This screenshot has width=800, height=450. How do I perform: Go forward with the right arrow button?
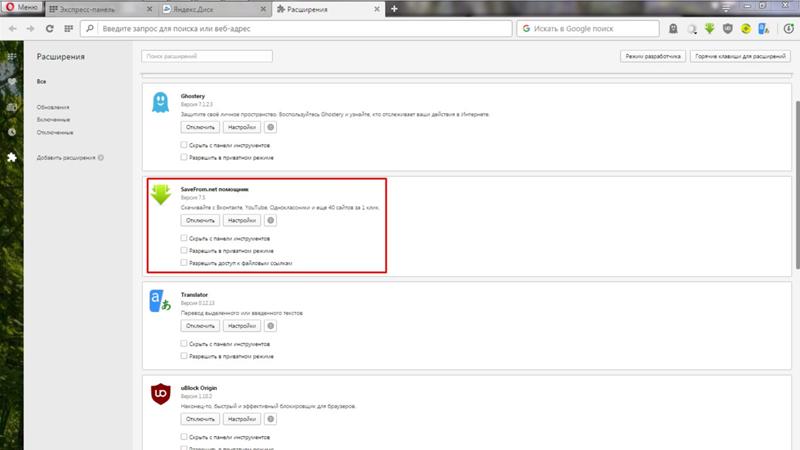tap(31, 29)
